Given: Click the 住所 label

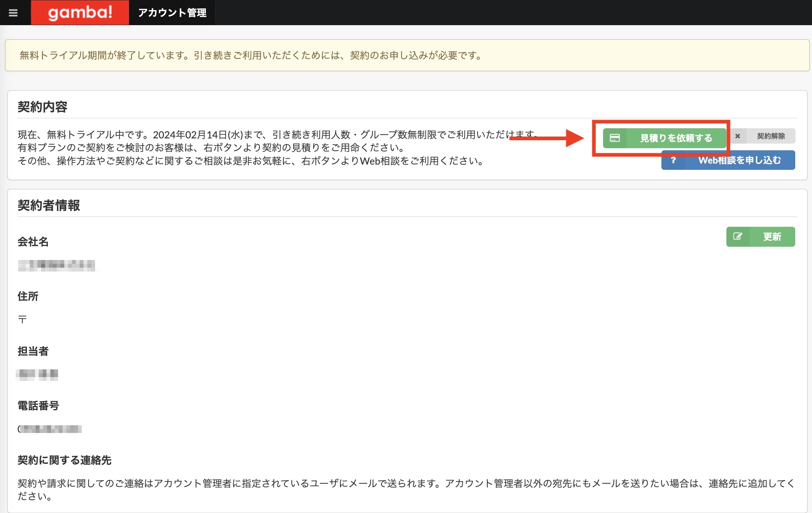Looking at the screenshot, I should [28, 296].
